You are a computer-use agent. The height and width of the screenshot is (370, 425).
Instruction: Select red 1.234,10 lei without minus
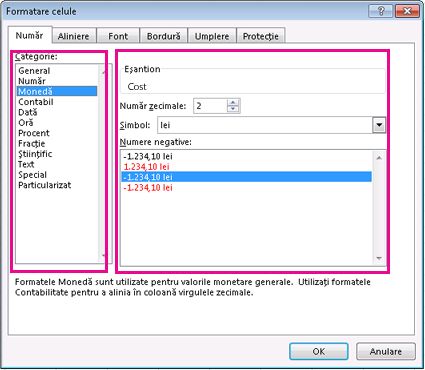pos(247,166)
